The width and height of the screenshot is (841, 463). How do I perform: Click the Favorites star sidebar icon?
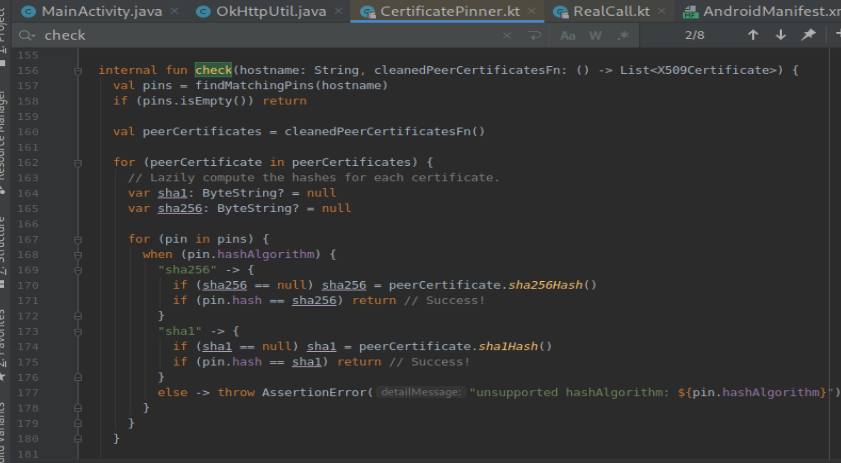(3, 377)
